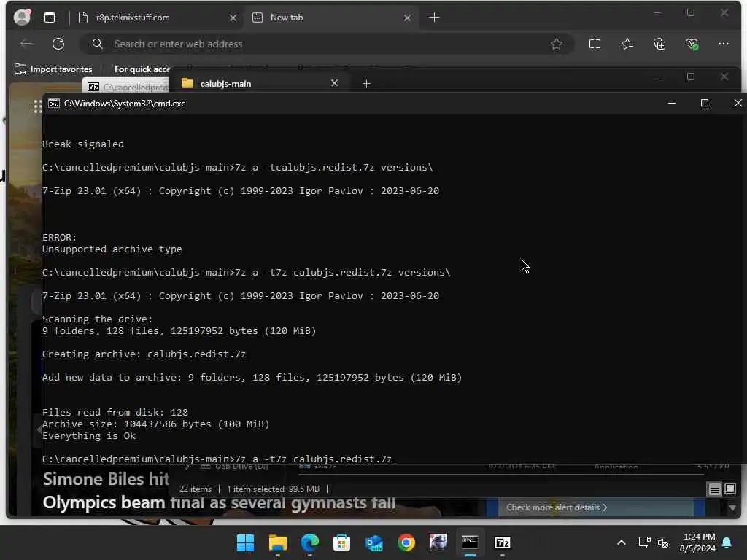The height and width of the screenshot is (560, 747).
Task: Open Edge Settings and more menu
Action: coord(723,44)
